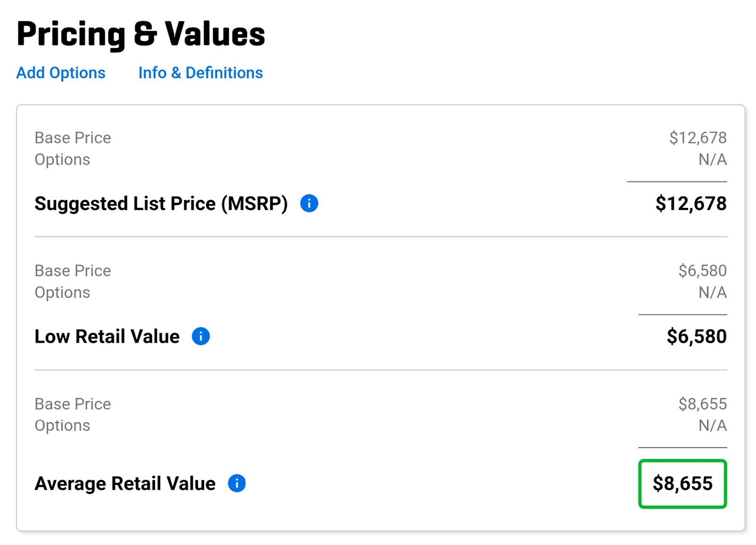Click the Base Price label above Low Retail Value
Viewport: 756px width, 545px height.
point(73,271)
